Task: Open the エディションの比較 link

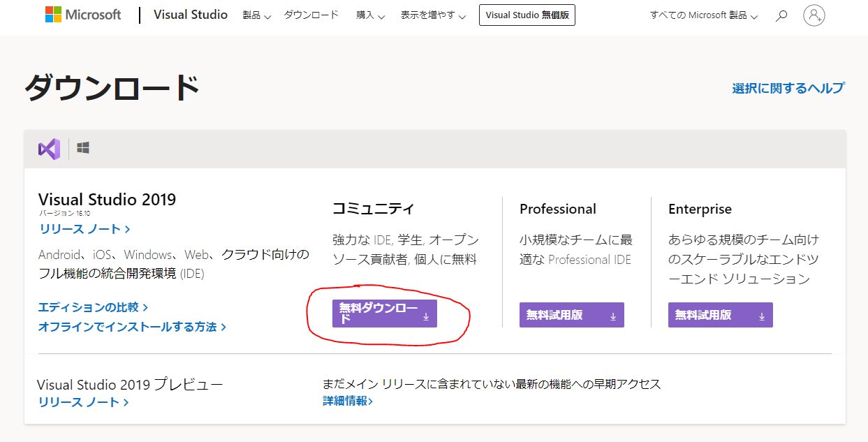Action: (x=93, y=307)
